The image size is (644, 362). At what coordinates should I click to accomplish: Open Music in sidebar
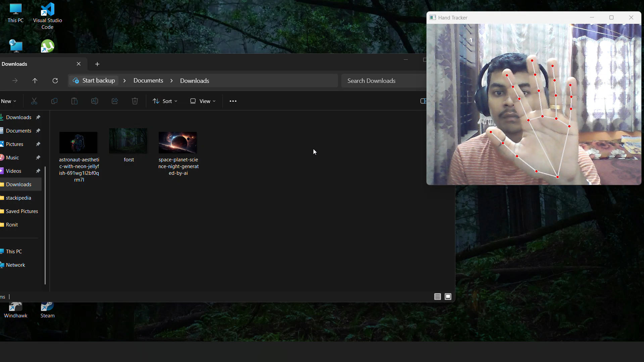tap(12, 158)
